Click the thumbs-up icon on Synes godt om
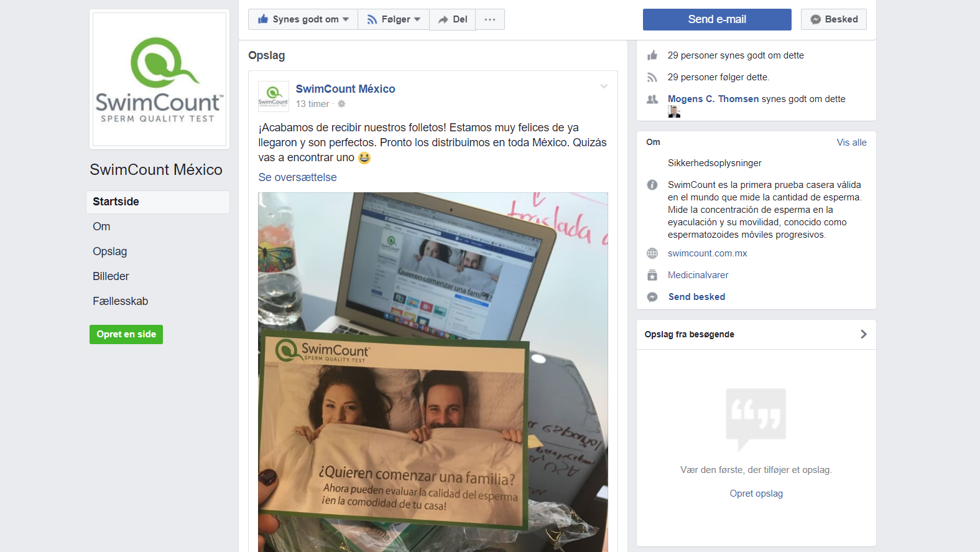 263,19
